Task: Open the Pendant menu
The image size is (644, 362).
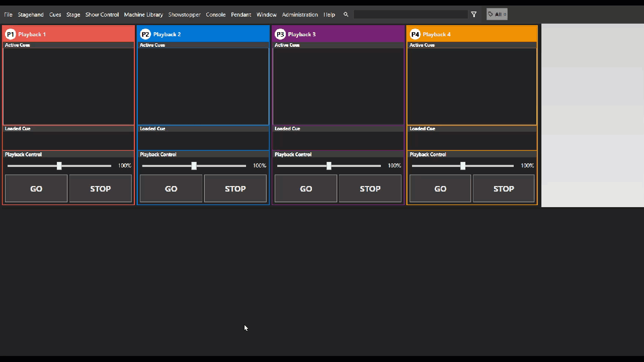Action: (x=241, y=15)
